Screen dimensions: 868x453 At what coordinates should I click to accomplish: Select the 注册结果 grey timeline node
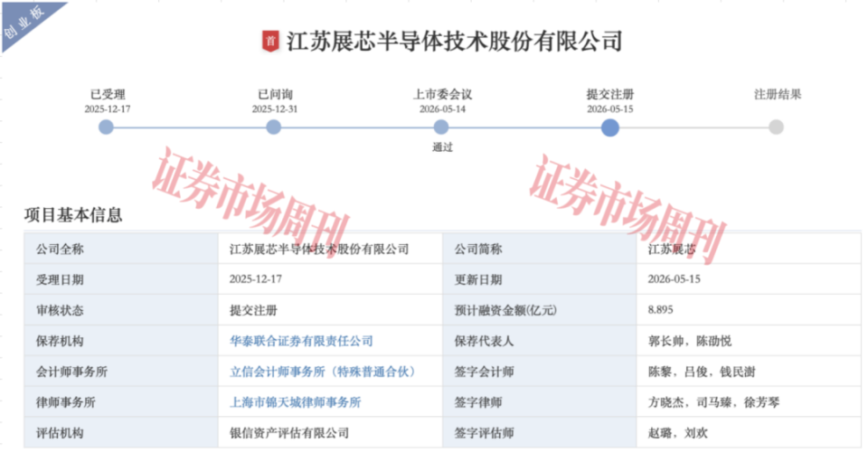776,127
